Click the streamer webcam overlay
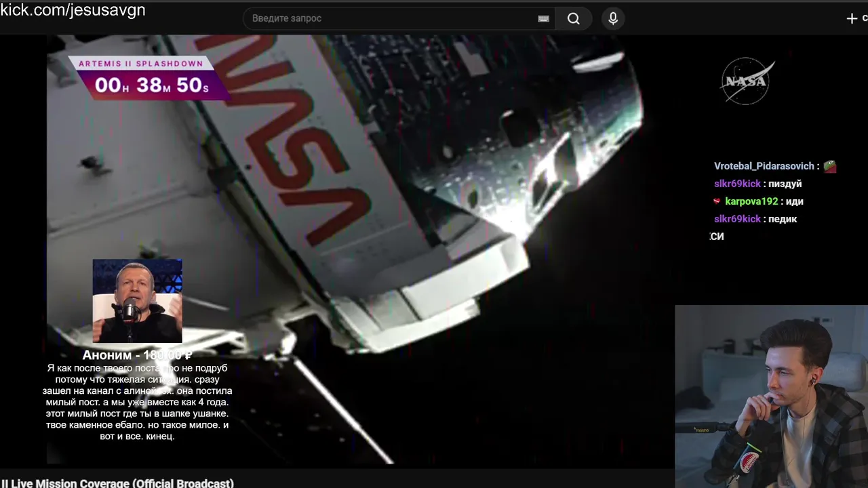This screenshot has height=488, width=868. tap(771, 396)
